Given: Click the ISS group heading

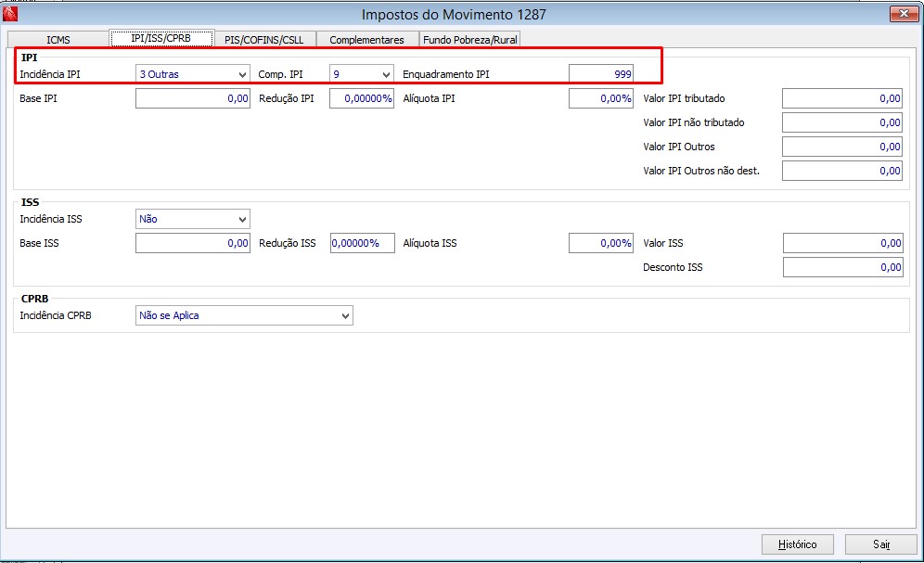Looking at the screenshot, I should (30, 202).
